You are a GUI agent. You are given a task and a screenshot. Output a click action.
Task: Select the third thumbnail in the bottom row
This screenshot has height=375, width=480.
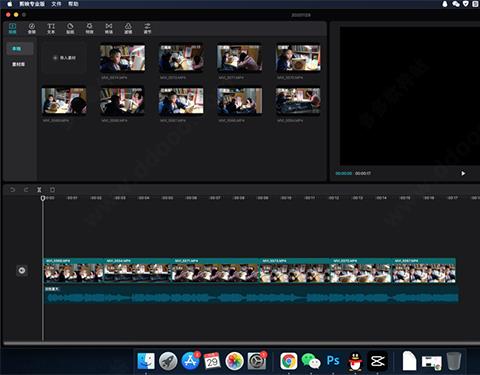tap(181, 101)
